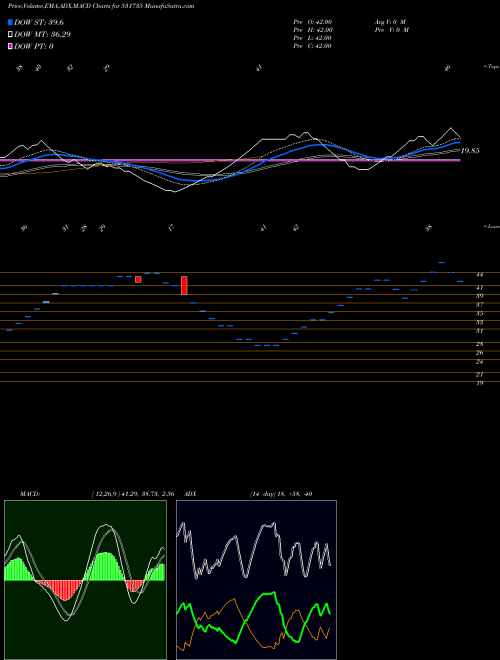
Task: Click the large red candlestick bar
Action: 184,285
